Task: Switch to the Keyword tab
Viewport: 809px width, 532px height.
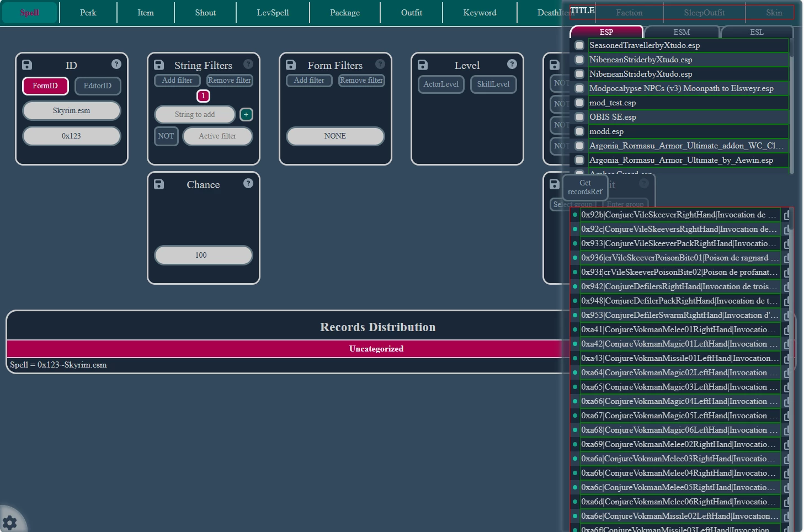Action: [x=480, y=13]
